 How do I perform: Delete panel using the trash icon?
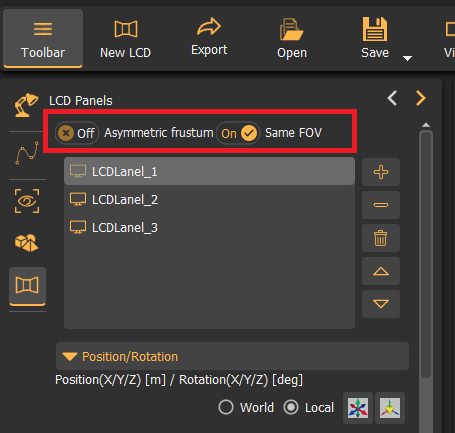pyautogui.click(x=381, y=238)
